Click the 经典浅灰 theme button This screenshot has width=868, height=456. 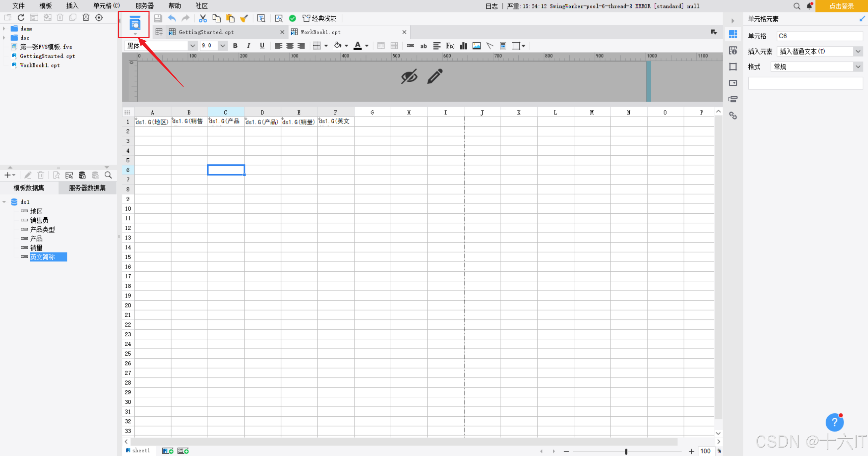[320, 18]
